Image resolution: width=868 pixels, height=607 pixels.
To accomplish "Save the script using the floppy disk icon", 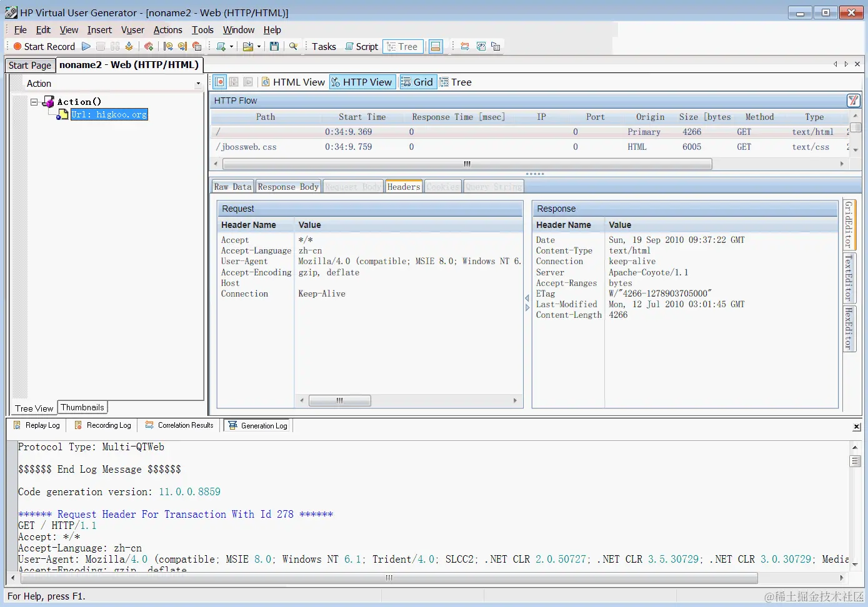I will click(x=274, y=46).
